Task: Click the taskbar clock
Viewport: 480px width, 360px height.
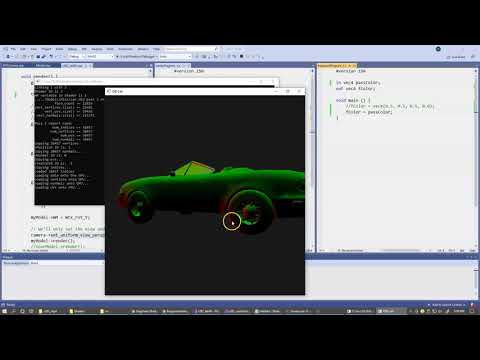Action: (459, 311)
